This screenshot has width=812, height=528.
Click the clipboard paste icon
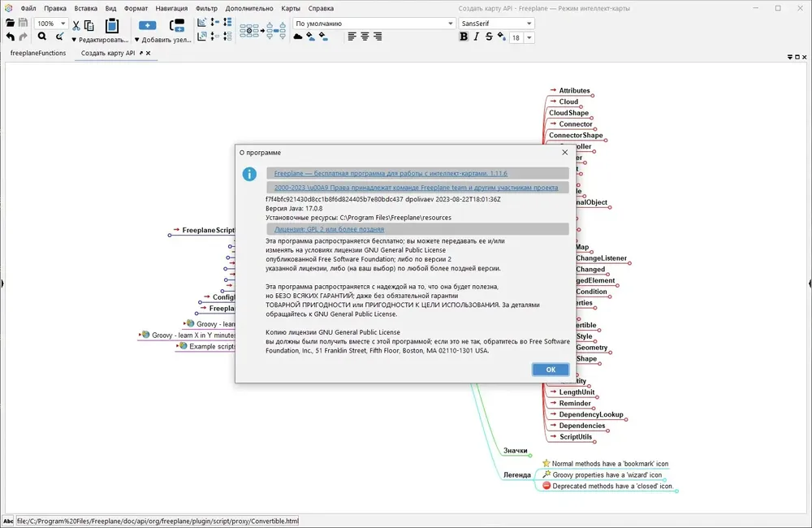[112, 25]
